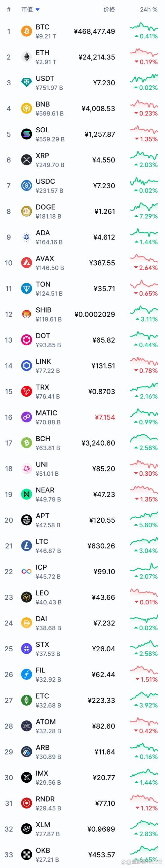The width and height of the screenshot is (165, 868).
Task: Open the SOL price ¥1,257.87
Action: pyautogui.click(x=100, y=134)
